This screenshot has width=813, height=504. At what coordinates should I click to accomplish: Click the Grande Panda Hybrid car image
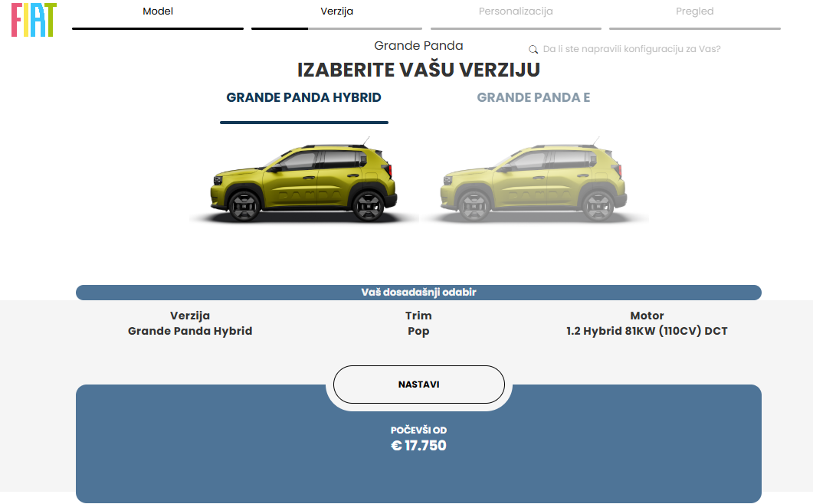pyautogui.click(x=304, y=181)
